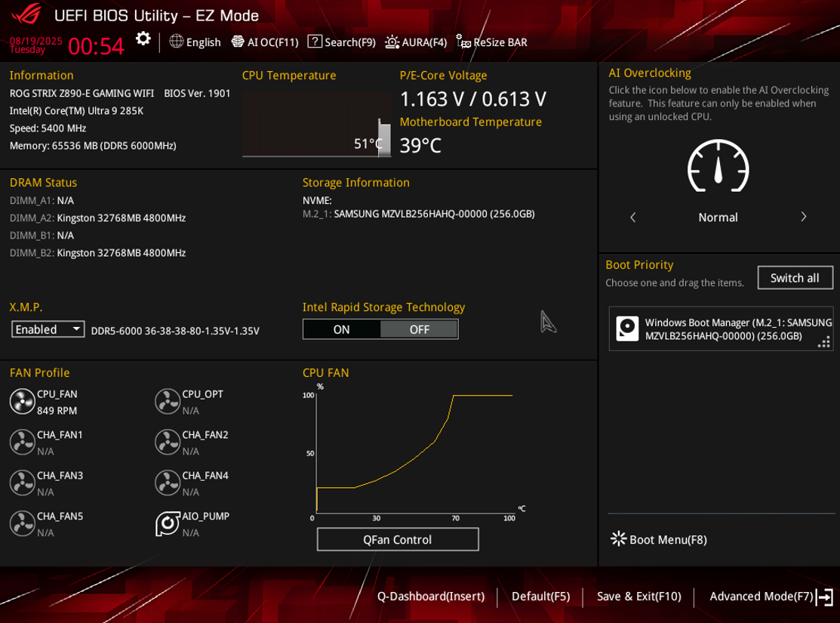Select the CHA_FAN2 fan icon
This screenshot has width=840, height=623.
[x=167, y=443]
